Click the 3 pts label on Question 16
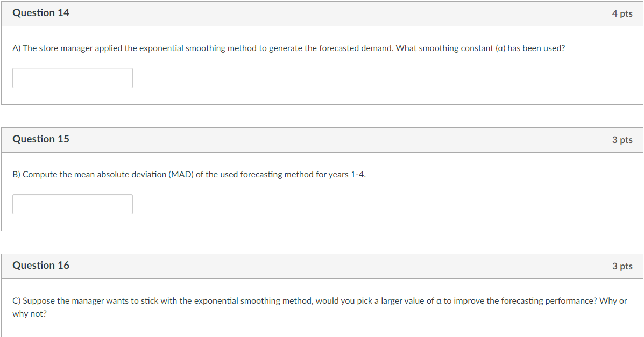644x337 pixels. coord(622,266)
